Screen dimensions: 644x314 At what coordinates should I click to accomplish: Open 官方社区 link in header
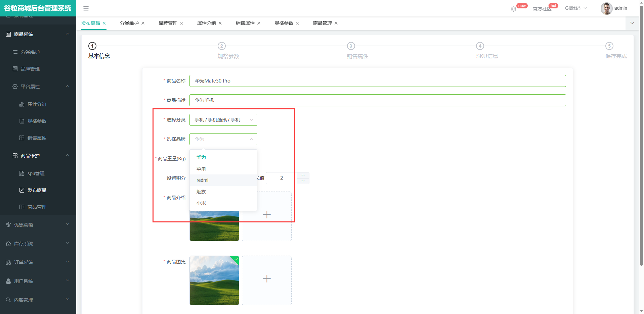[x=542, y=9]
